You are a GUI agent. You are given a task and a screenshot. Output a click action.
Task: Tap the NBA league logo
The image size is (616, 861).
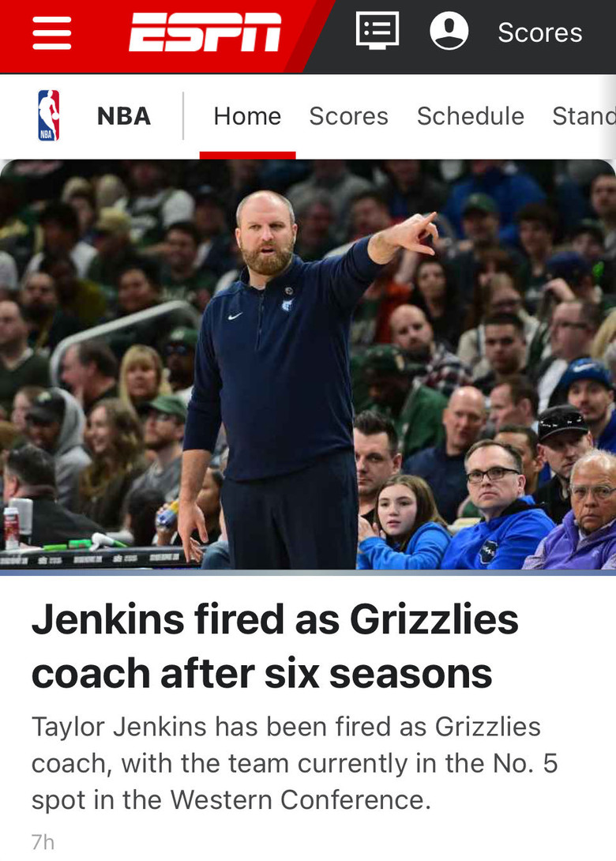point(48,115)
